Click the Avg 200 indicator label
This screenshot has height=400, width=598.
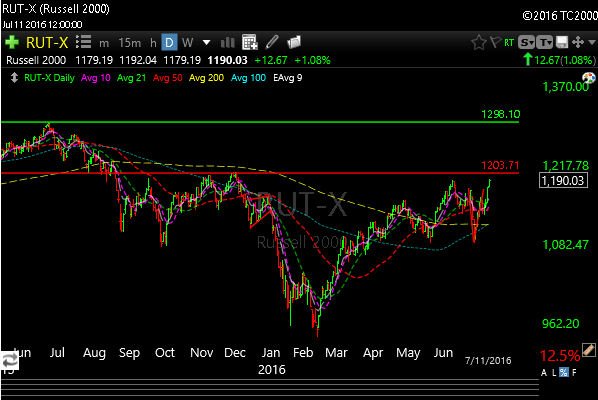click(x=206, y=78)
